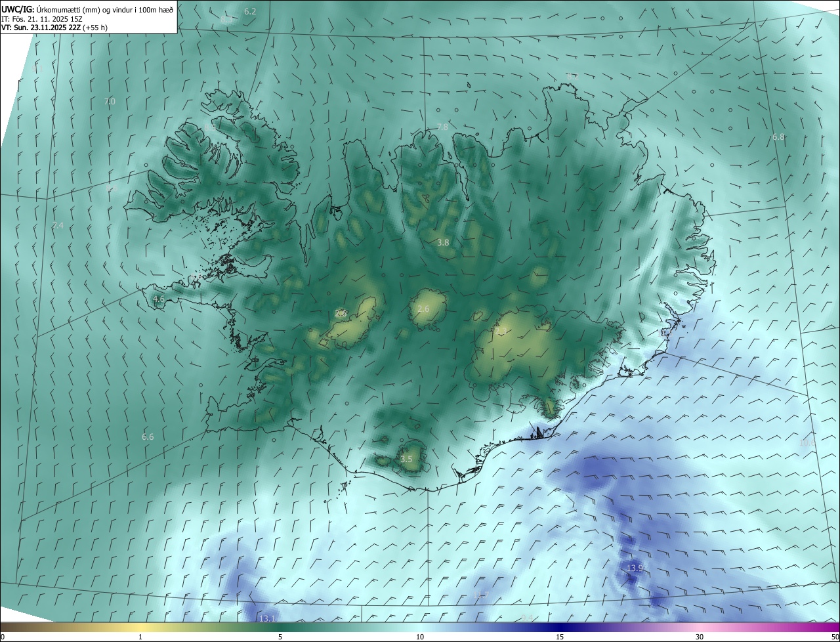Click the 7.4 value label over the western sea
This screenshot has height=642, width=840.
pyautogui.click(x=58, y=226)
